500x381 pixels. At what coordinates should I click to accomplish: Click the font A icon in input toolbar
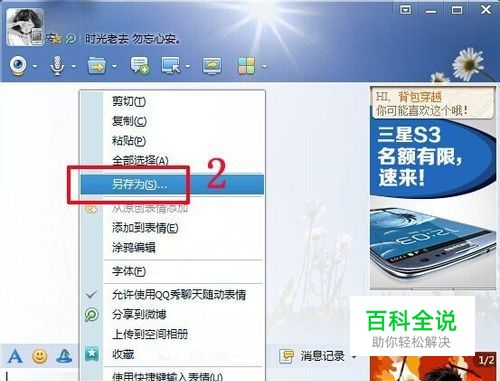pos(15,356)
